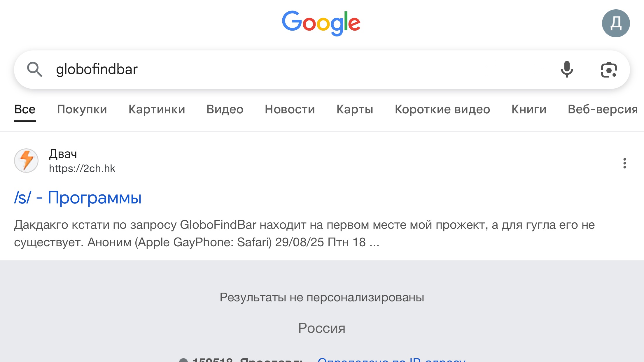The width and height of the screenshot is (644, 362).
Task: Open the Веб-версия tab
Action: (603, 109)
